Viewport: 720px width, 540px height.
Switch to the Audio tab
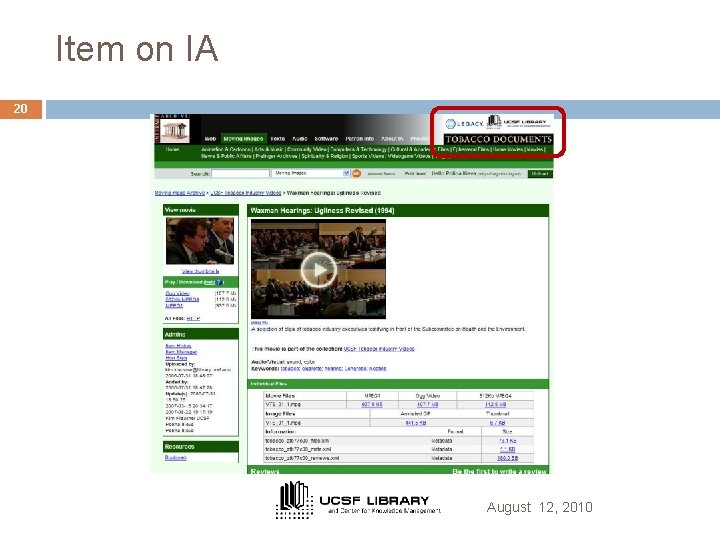[x=300, y=139]
